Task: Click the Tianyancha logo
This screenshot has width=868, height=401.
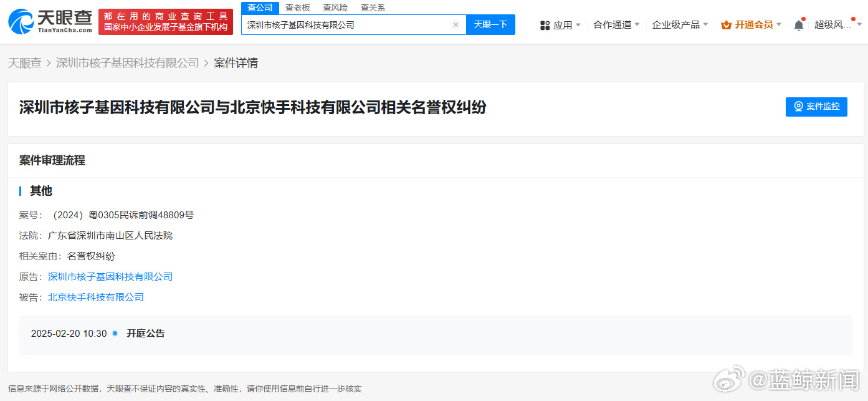Action: (50, 21)
